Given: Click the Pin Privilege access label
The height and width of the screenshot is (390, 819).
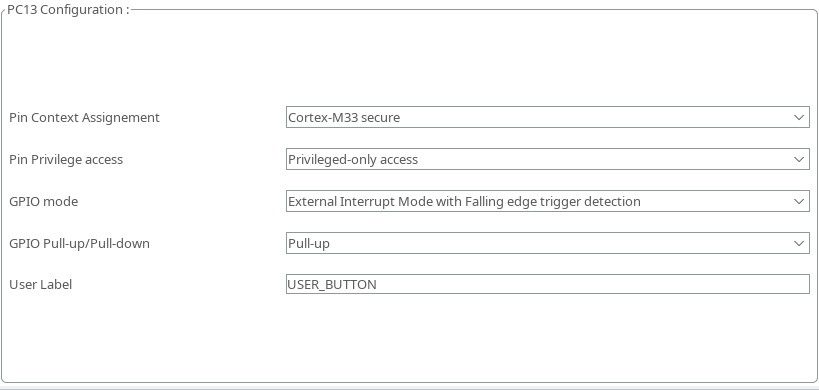Looking at the screenshot, I should point(66,160).
